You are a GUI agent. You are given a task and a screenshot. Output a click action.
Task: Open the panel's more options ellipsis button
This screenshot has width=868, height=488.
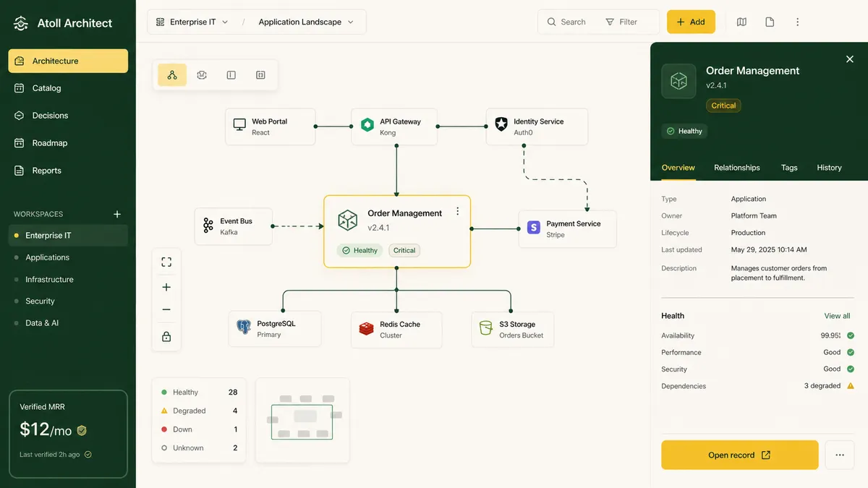click(x=840, y=455)
